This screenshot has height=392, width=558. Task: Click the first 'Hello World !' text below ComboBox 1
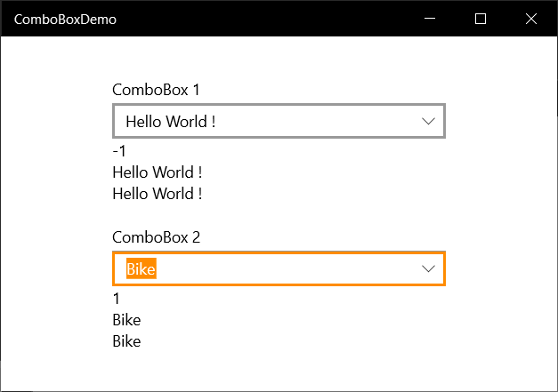click(x=158, y=172)
